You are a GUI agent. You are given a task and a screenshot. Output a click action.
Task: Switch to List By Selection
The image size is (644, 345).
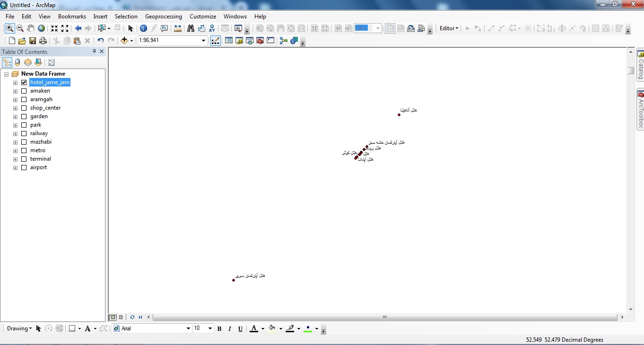click(x=38, y=62)
